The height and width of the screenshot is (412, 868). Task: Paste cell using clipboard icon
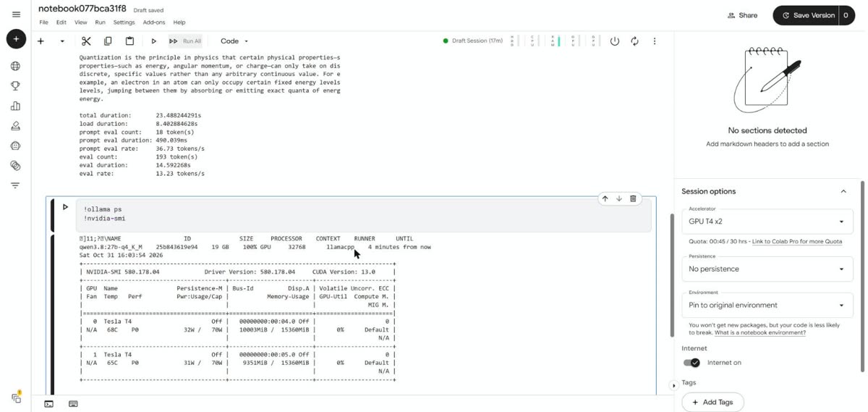129,41
